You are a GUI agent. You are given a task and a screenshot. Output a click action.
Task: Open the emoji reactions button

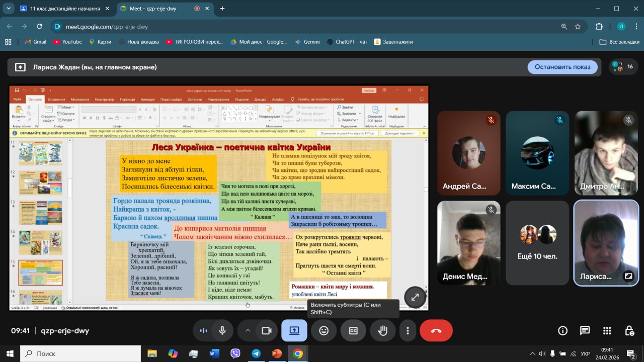pyautogui.click(x=324, y=330)
